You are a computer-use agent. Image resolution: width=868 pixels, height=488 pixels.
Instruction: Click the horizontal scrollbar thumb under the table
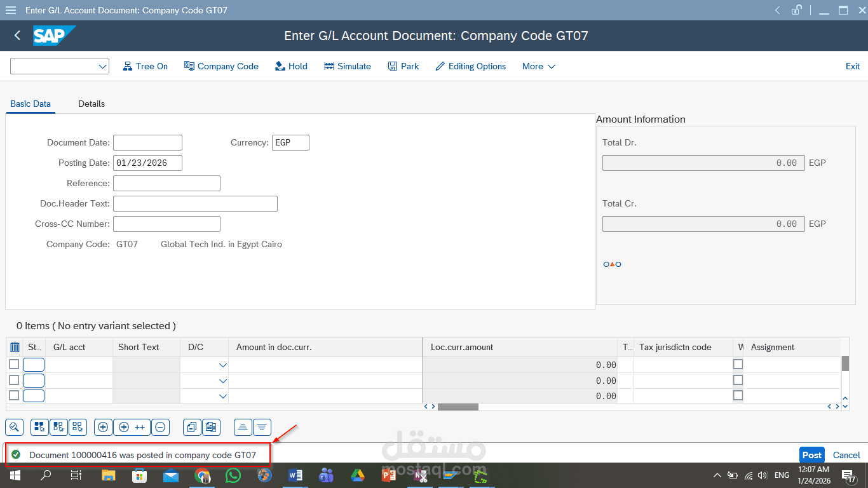[x=458, y=407]
